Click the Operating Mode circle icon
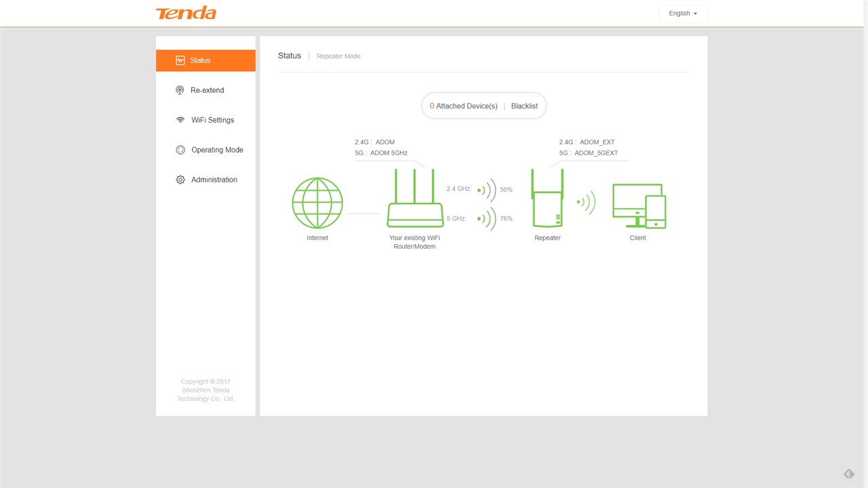Viewport: 868px width, 488px height. tap(180, 150)
